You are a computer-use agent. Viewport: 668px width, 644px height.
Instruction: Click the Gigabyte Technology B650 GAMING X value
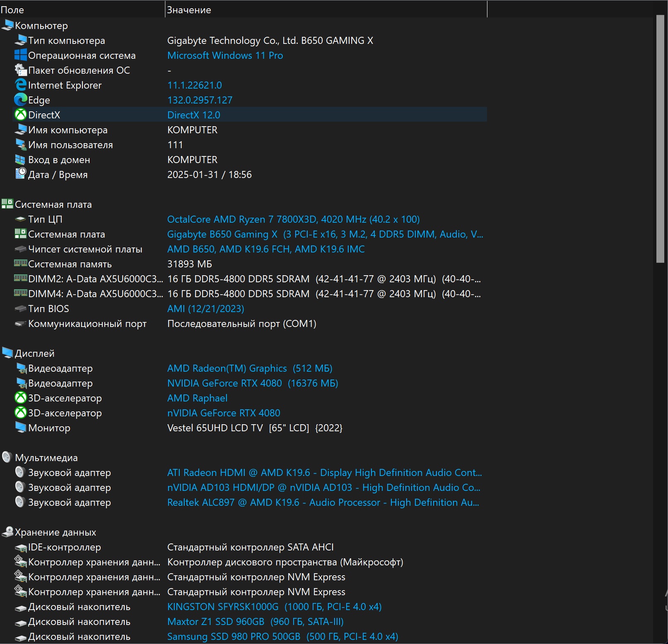pyautogui.click(x=270, y=41)
